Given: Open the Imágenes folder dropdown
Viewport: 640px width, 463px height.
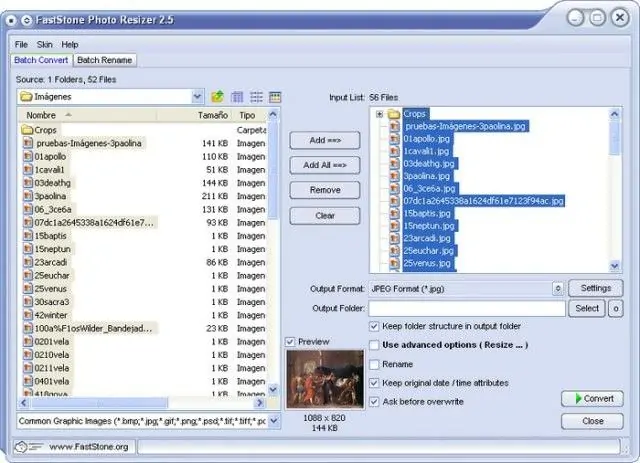Looking at the screenshot, I should pyautogui.click(x=198, y=97).
